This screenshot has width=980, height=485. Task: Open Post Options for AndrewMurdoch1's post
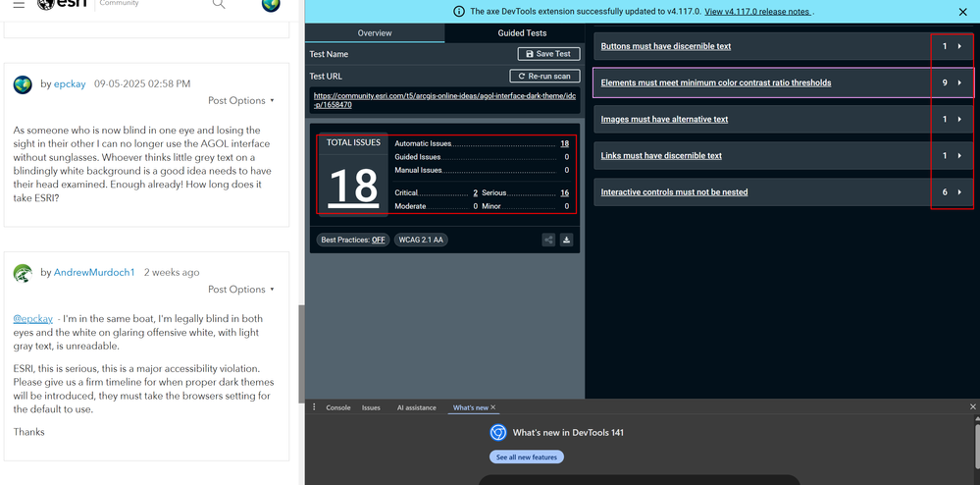pos(241,289)
